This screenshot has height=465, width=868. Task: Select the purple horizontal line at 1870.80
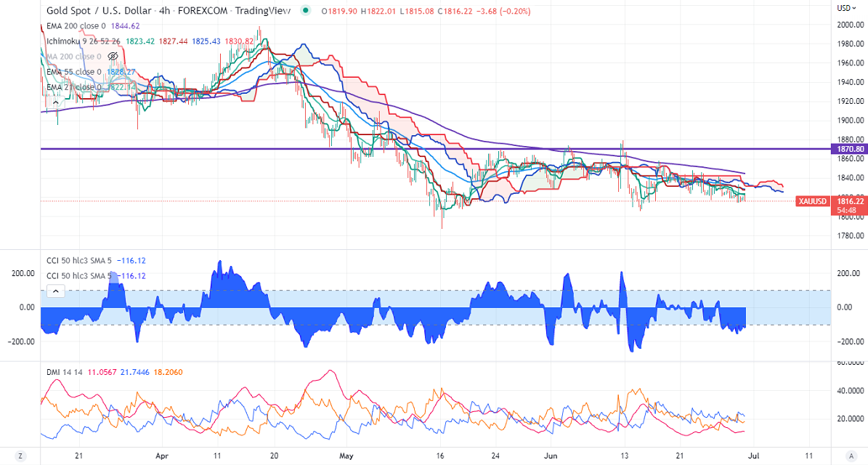435,149
